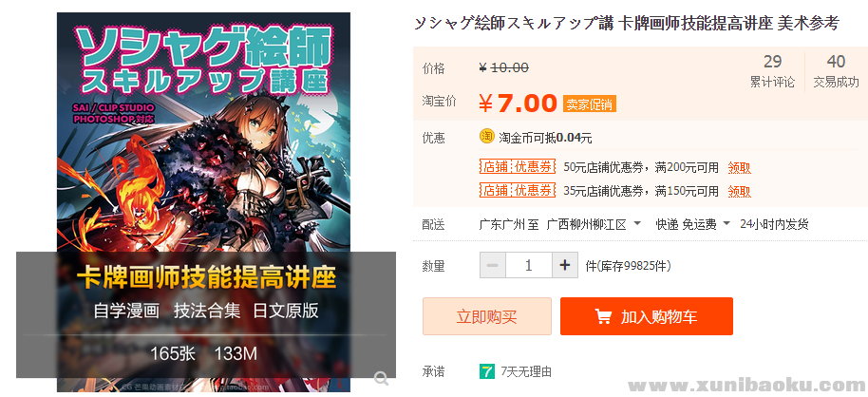Screen dimensions: 868x397
Task: Claim the 35元 coupon via 领取
Action: [x=739, y=191]
